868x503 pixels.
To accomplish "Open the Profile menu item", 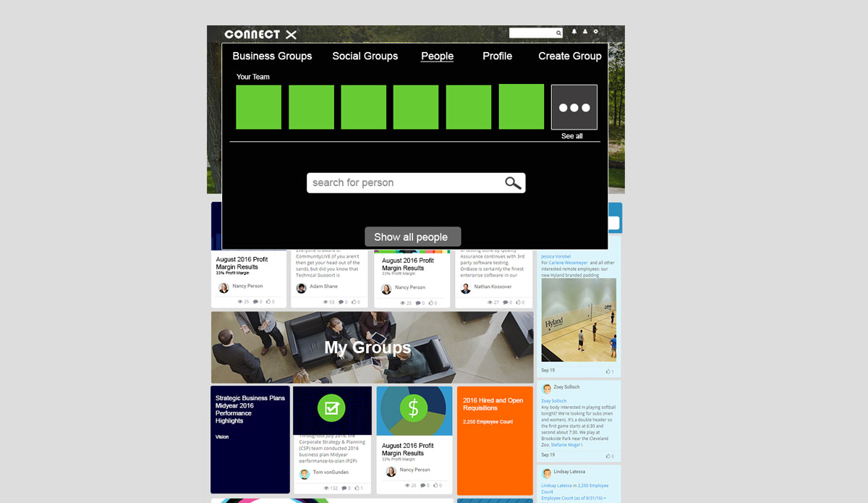I will 497,56.
